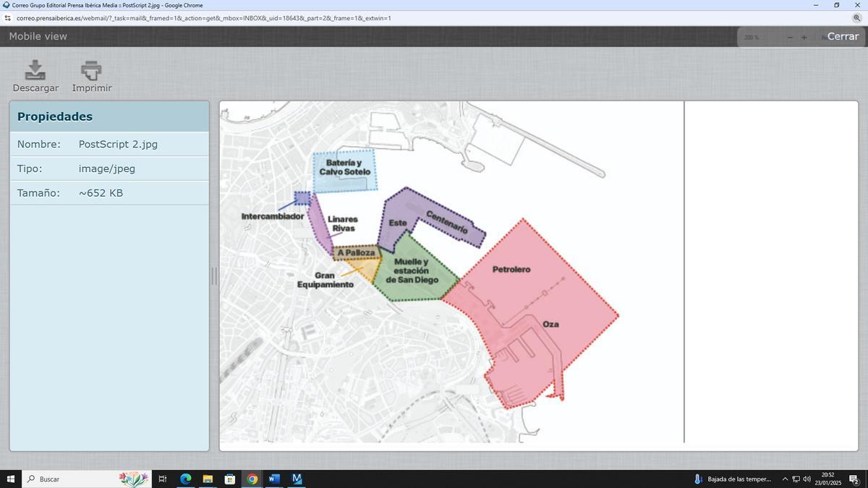The image size is (868, 488).
Task: Open the notification center icon
Action: click(854, 479)
